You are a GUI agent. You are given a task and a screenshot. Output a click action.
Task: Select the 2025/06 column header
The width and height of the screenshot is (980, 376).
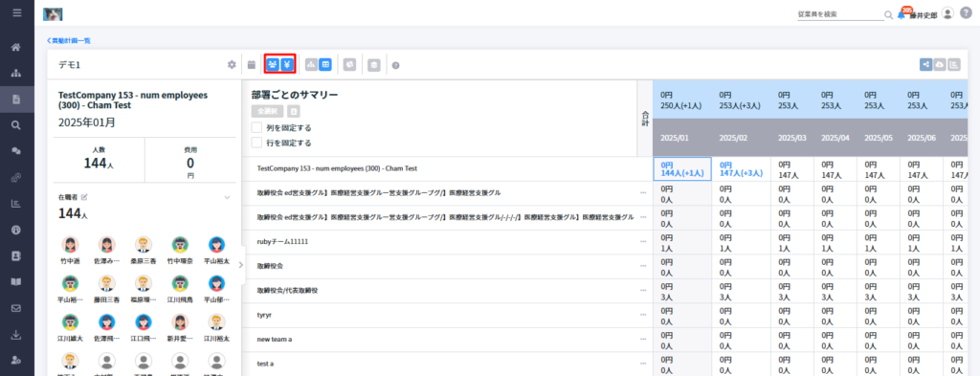(x=921, y=138)
